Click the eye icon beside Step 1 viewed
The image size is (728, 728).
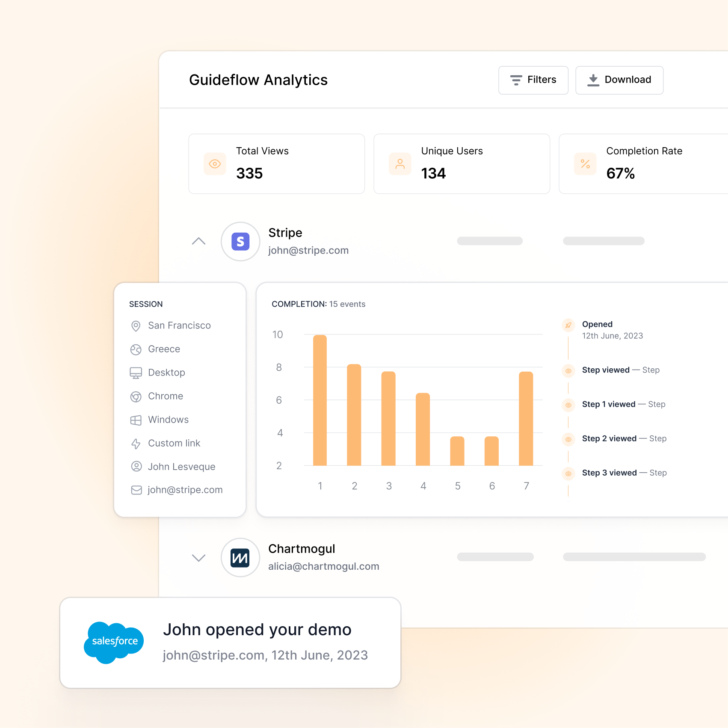coord(568,405)
